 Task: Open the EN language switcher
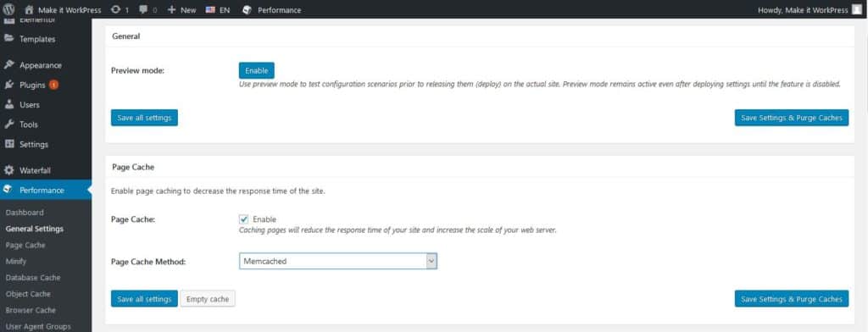click(x=218, y=10)
